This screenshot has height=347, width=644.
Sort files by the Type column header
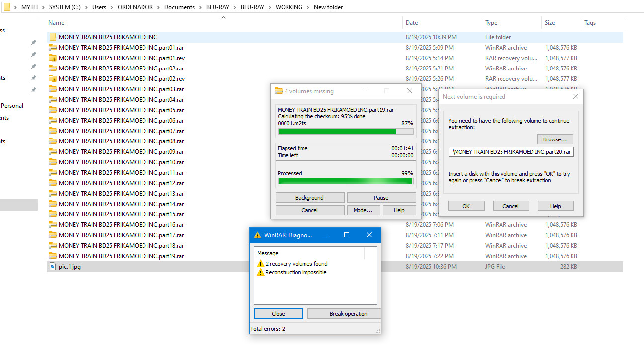491,23
